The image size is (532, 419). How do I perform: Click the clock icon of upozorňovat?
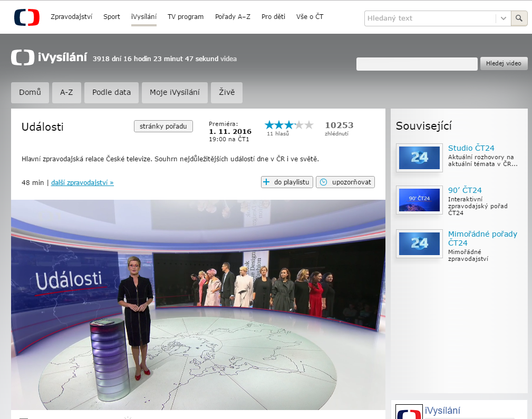pos(324,182)
